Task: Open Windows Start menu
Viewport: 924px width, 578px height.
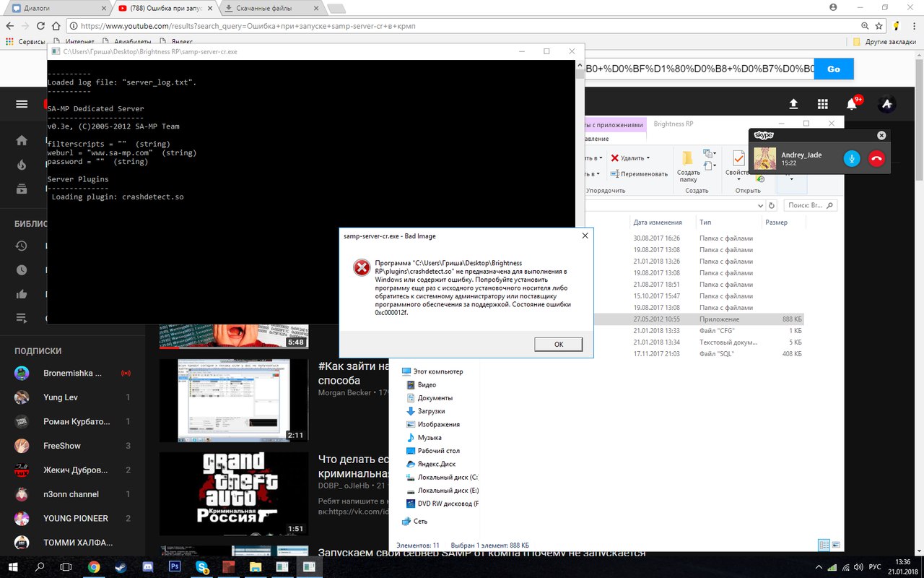Action: pos(13,567)
